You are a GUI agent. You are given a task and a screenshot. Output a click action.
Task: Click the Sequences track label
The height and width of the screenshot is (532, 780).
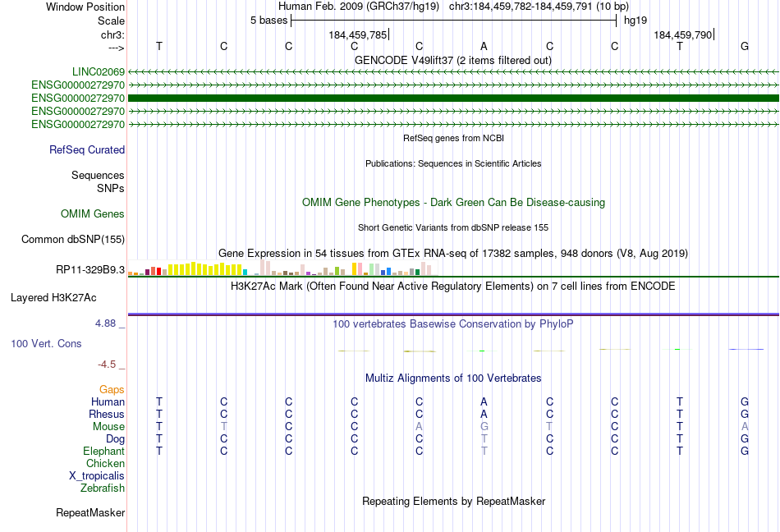98,175
